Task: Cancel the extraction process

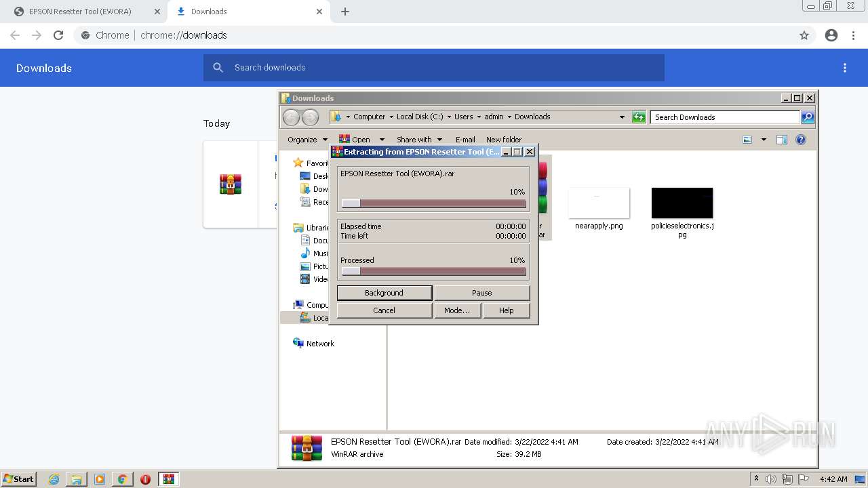Action: point(384,310)
